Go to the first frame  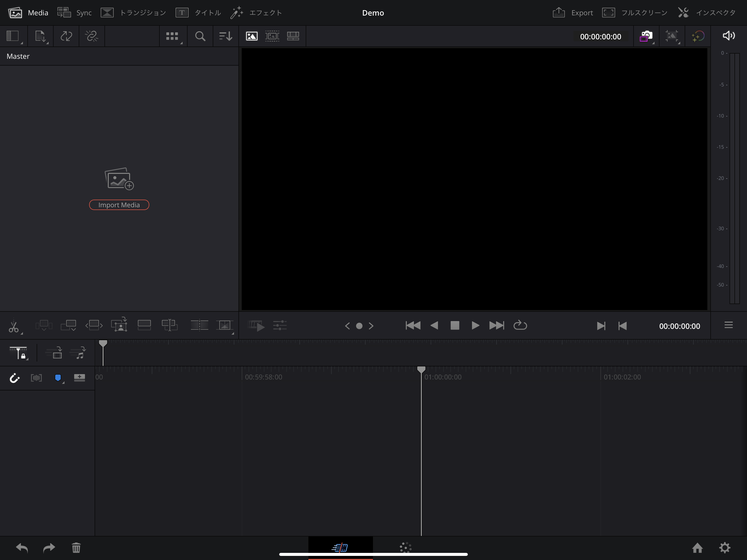tap(413, 326)
